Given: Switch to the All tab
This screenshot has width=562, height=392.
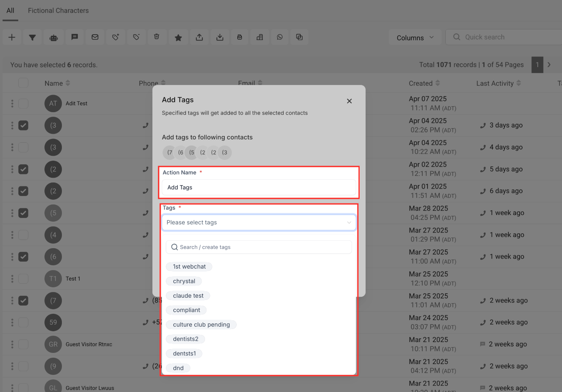Looking at the screenshot, I should (x=10, y=10).
